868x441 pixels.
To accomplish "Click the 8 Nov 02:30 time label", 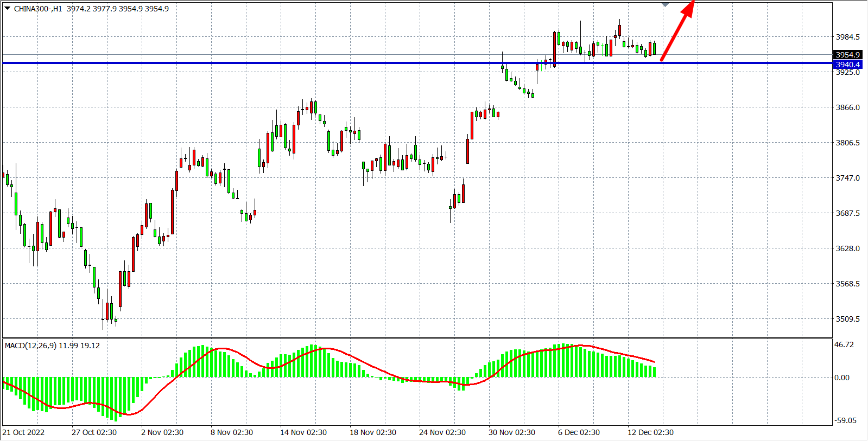I will coord(232,432).
